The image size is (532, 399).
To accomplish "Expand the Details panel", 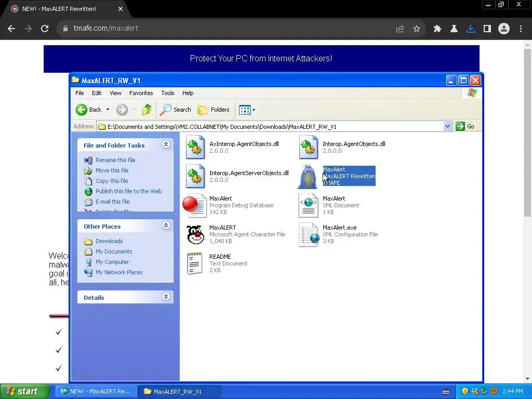I will [x=166, y=297].
